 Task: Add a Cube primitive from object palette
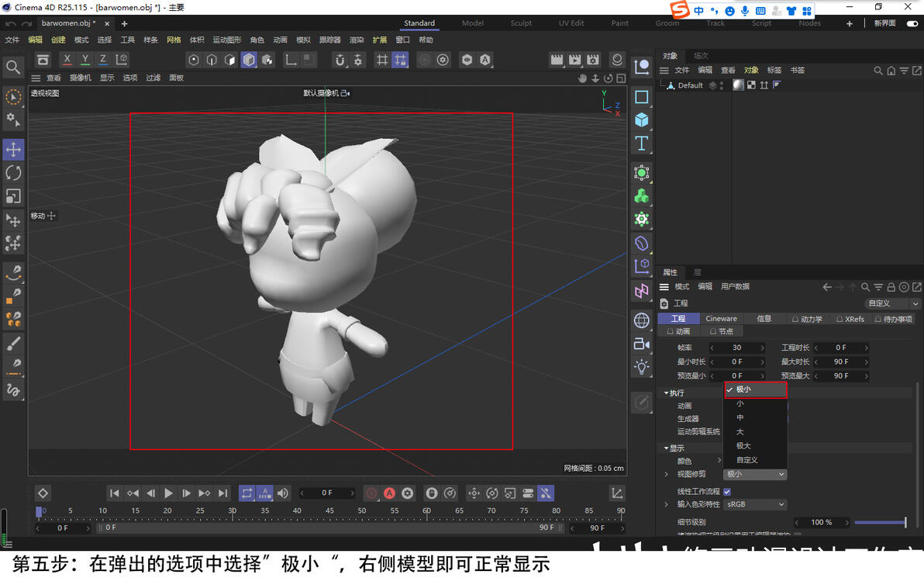pyautogui.click(x=642, y=120)
